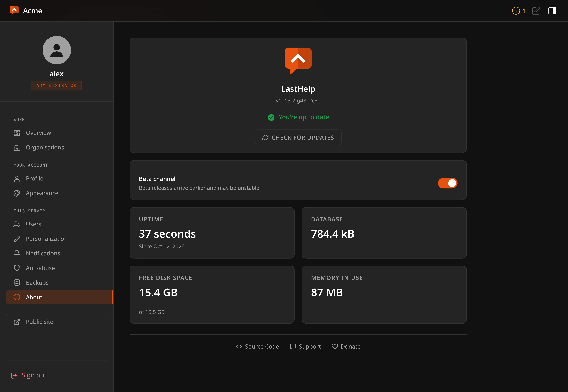Screen dimensions: 568x392
Task: Click the Donate heart link
Action: [x=346, y=347]
